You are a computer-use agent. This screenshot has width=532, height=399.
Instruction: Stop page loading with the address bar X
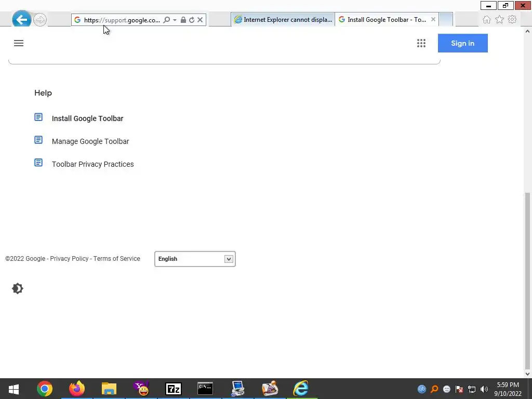(x=200, y=20)
